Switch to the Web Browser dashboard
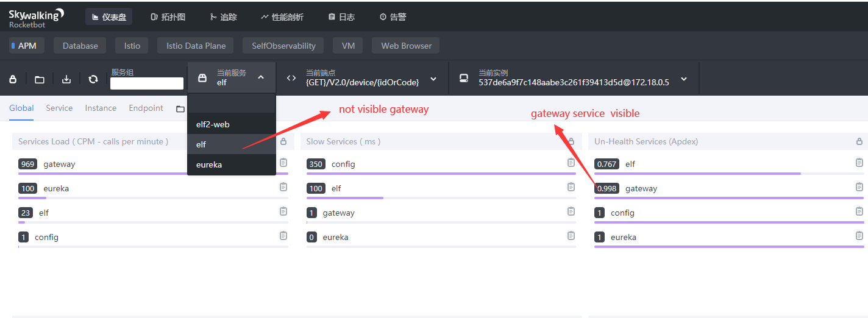868x318 pixels. (407, 46)
